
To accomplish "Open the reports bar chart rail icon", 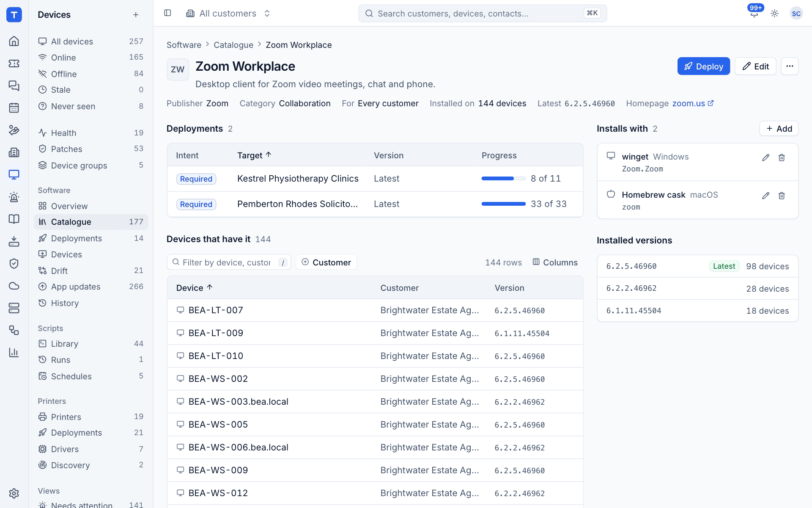I will click(14, 352).
